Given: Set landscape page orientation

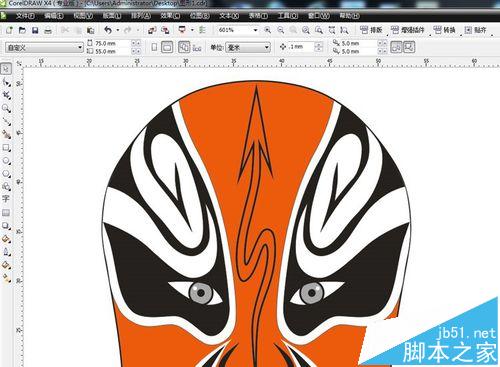Looking at the screenshot, I should (167, 47).
